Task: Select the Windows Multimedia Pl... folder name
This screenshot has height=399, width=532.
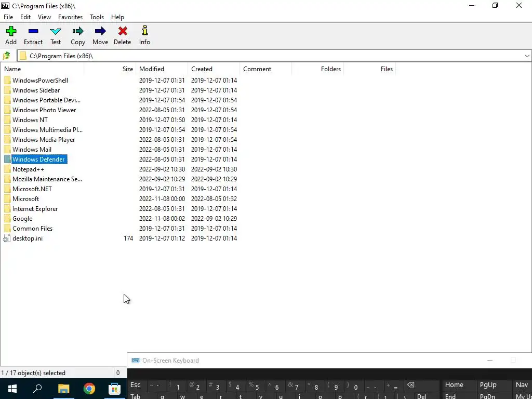Action: coord(47,129)
